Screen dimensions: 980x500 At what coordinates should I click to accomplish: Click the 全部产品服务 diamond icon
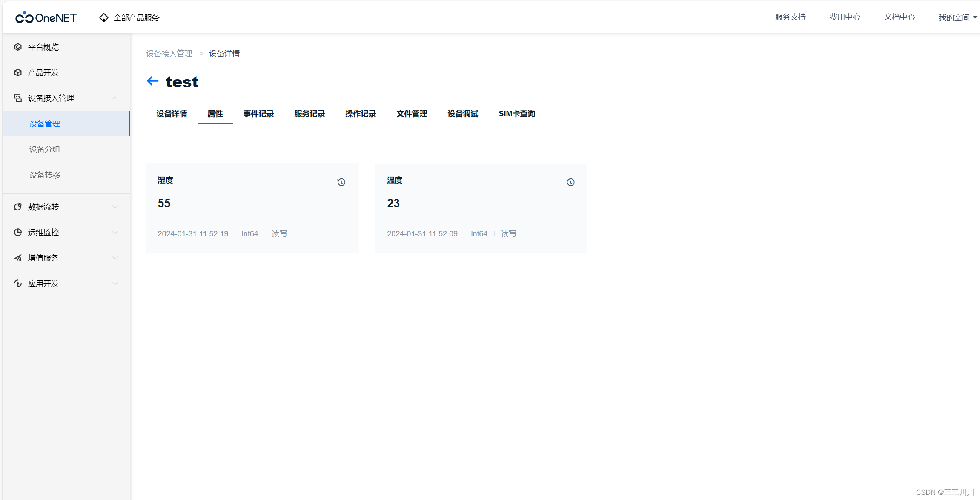click(x=103, y=17)
